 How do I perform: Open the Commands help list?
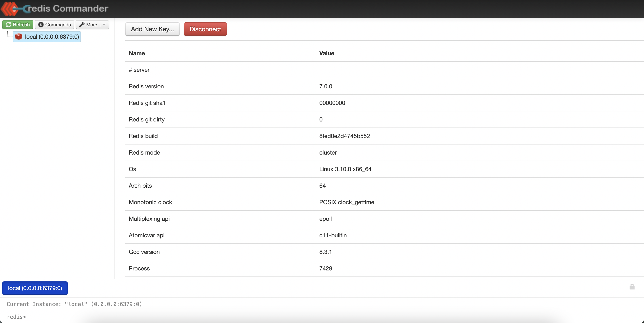pyautogui.click(x=54, y=25)
